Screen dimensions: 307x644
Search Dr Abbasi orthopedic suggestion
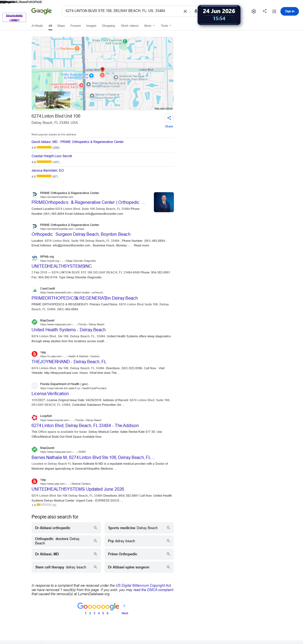[66, 528]
